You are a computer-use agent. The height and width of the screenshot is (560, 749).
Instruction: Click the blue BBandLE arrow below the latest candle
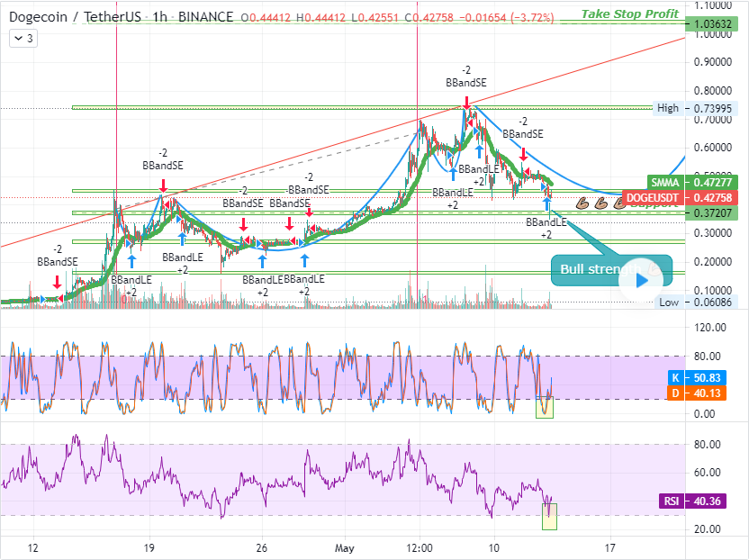click(x=546, y=204)
